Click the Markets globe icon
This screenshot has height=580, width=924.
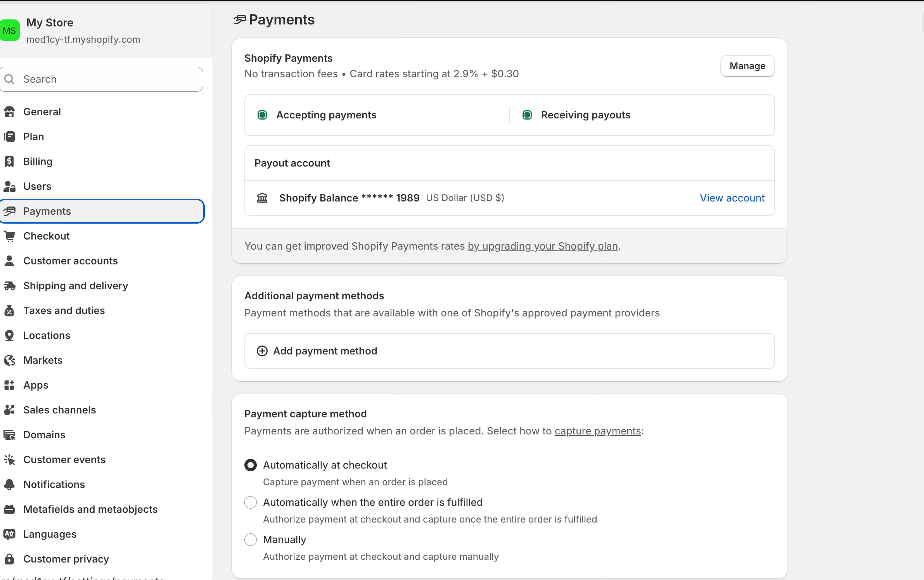tap(9, 360)
